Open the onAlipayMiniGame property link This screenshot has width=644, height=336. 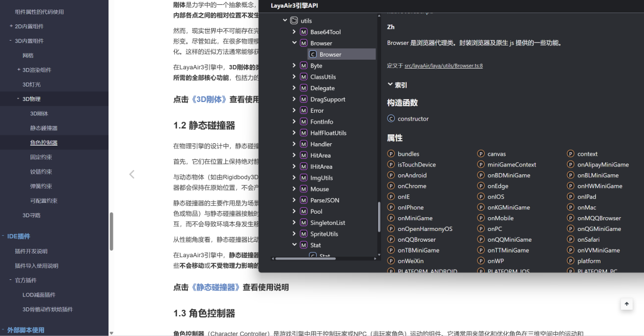pyautogui.click(x=603, y=165)
